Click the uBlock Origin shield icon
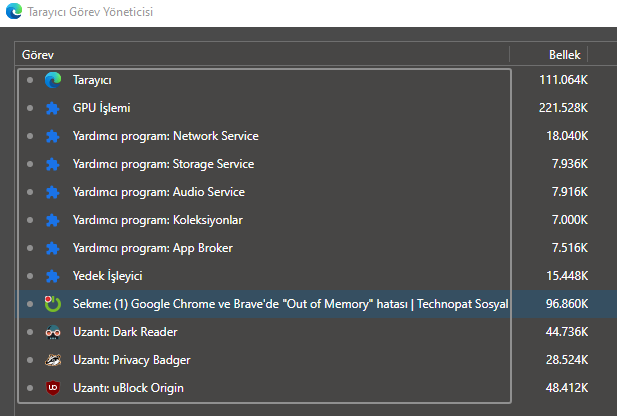Screen dimensions: 617x416 click(53, 388)
